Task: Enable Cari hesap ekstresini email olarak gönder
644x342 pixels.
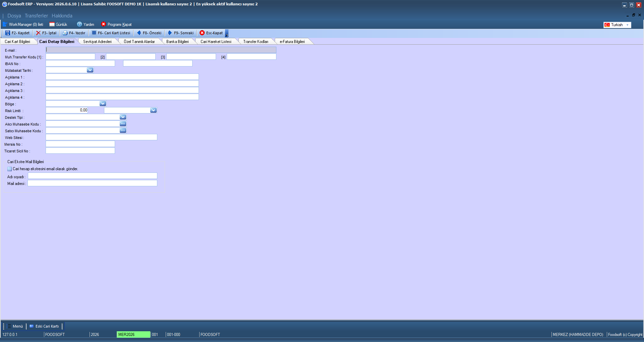Action: (x=9, y=169)
